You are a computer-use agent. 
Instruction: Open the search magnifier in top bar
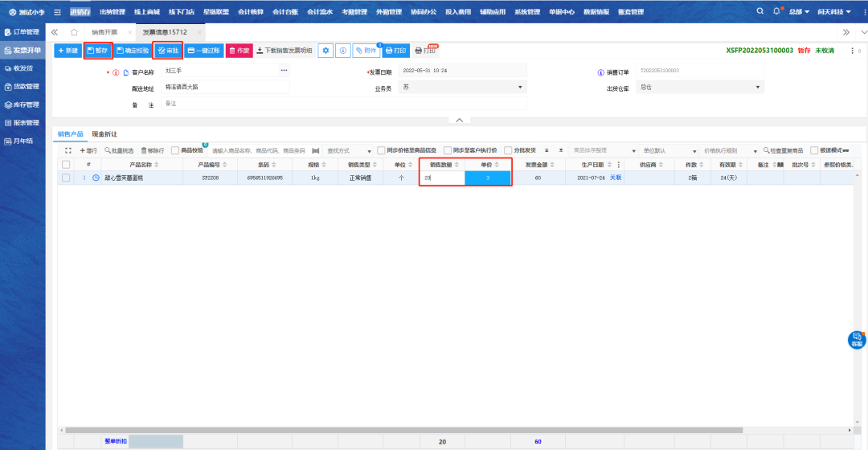760,12
